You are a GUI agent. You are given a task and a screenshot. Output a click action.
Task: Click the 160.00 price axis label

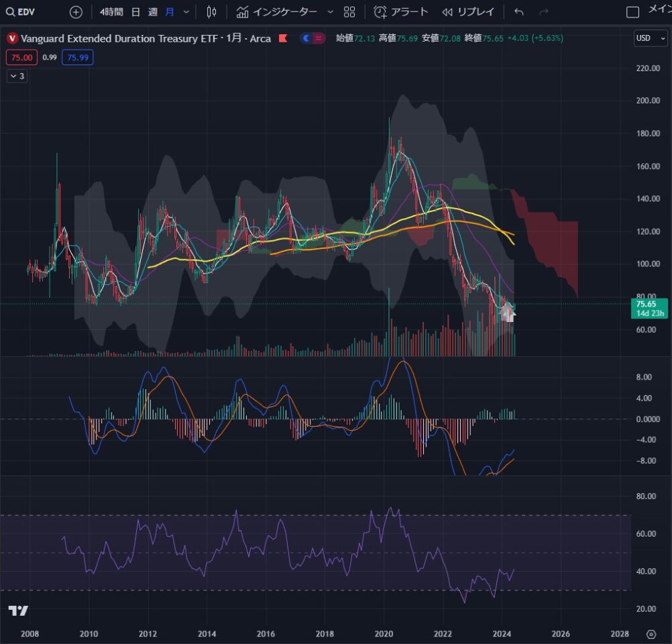coord(648,166)
